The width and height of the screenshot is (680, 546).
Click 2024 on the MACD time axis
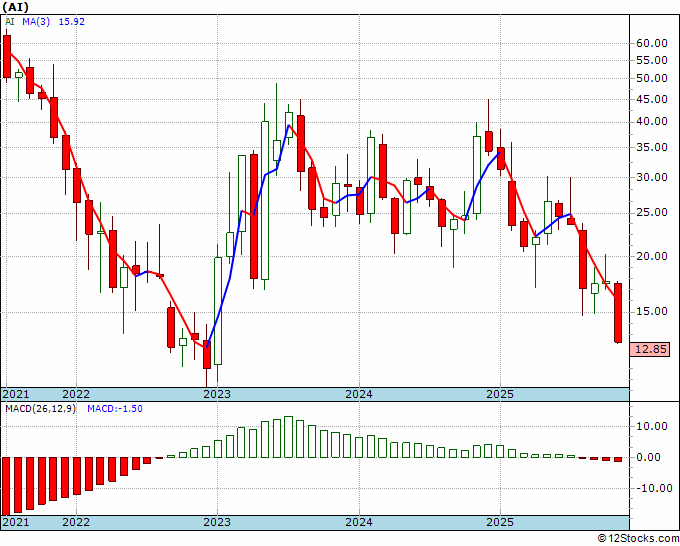pos(359,522)
